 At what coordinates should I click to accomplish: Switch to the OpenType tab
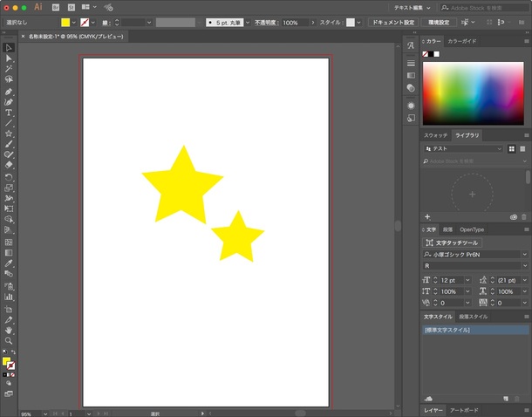pos(472,229)
